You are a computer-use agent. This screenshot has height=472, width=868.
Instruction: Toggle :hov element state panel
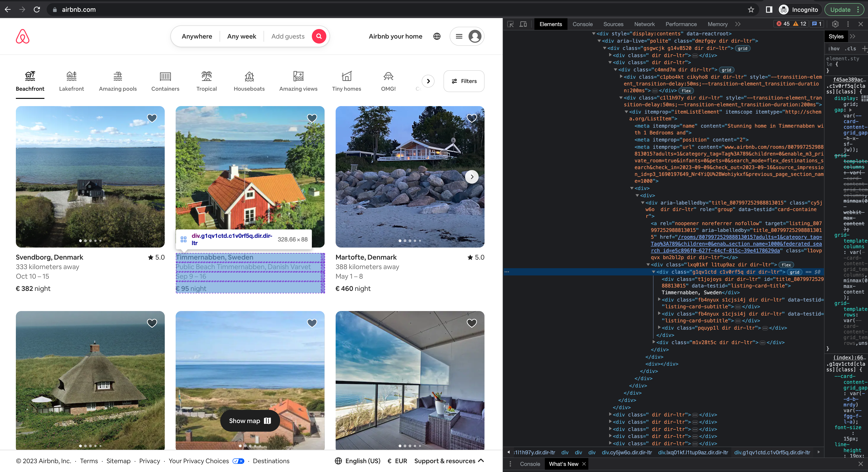[834, 49]
